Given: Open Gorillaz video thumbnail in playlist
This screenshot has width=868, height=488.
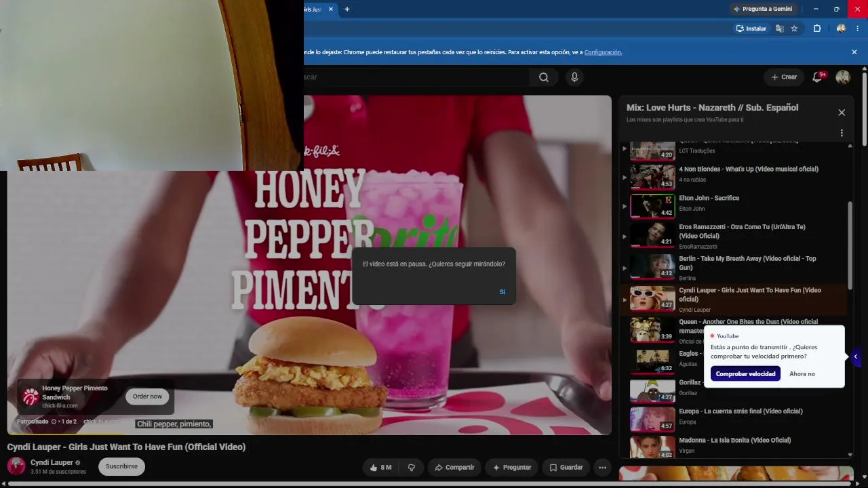Looking at the screenshot, I should coord(653,390).
